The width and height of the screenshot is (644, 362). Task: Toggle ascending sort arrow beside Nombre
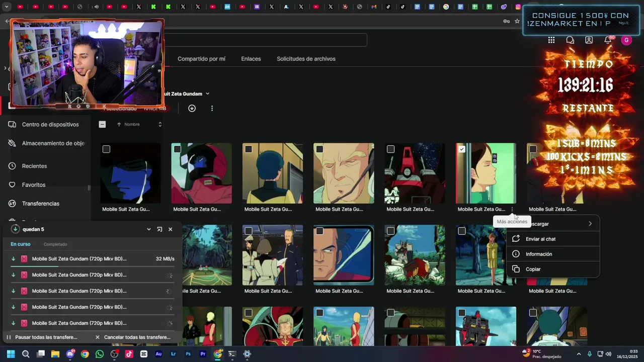click(119, 124)
